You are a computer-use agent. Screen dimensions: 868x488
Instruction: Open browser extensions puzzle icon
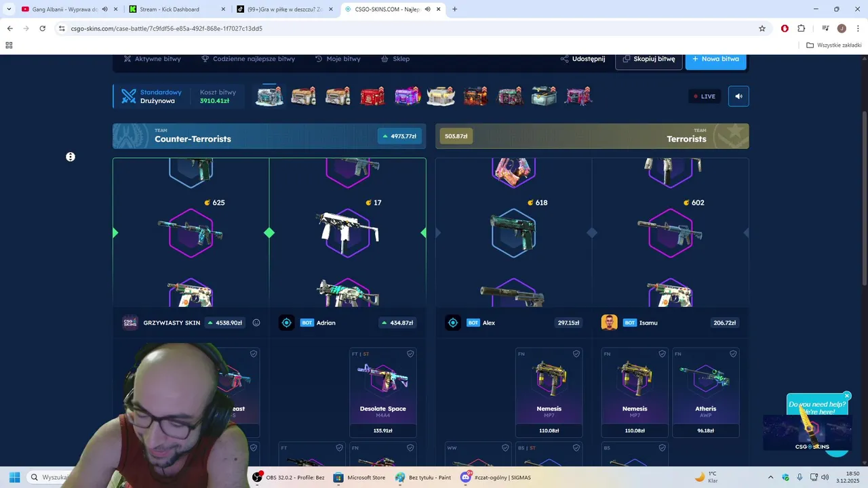pyautogui.click(x=801, y=28)
